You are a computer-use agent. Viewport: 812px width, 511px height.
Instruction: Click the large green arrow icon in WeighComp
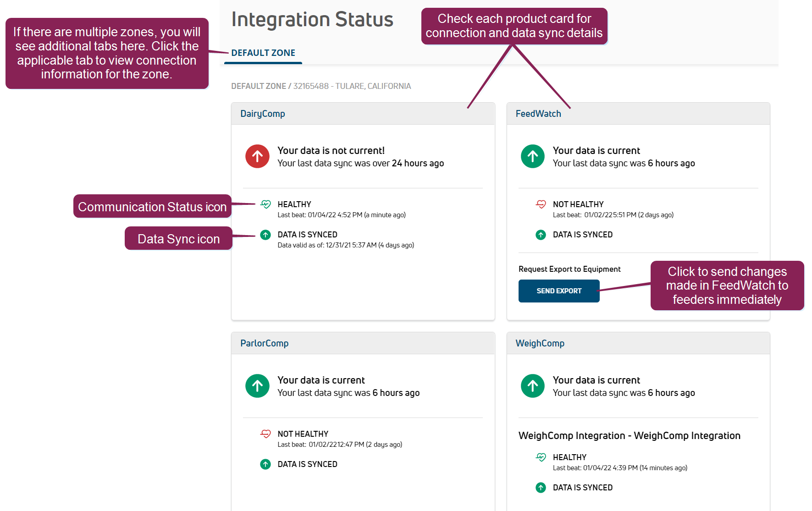[533, 386]
